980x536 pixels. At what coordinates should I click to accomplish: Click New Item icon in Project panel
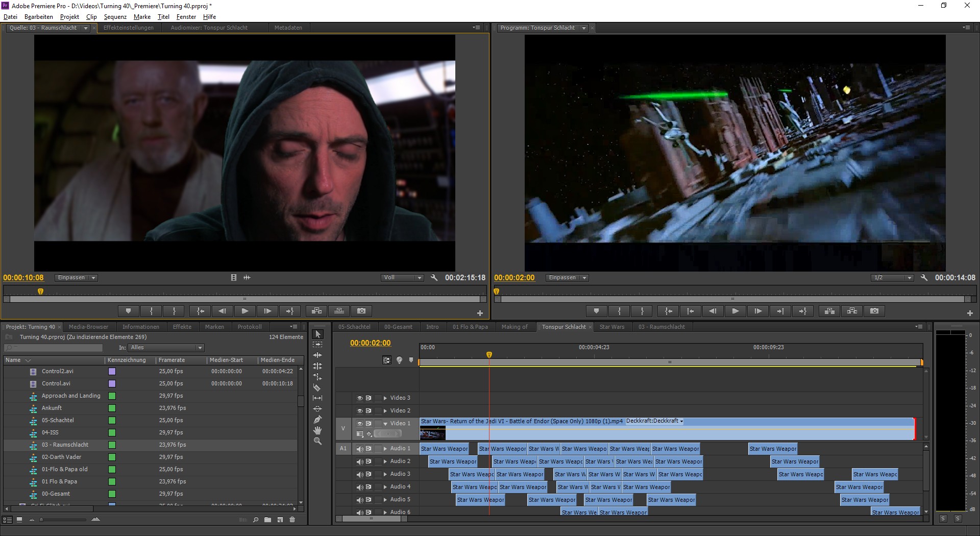click(x=280, y=520)
